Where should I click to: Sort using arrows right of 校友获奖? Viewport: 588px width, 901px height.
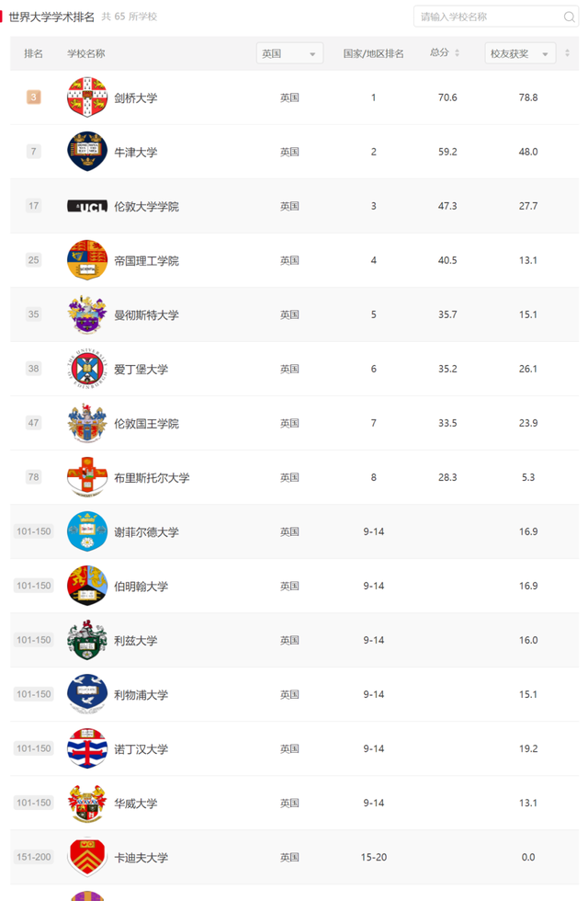(568, 53)
